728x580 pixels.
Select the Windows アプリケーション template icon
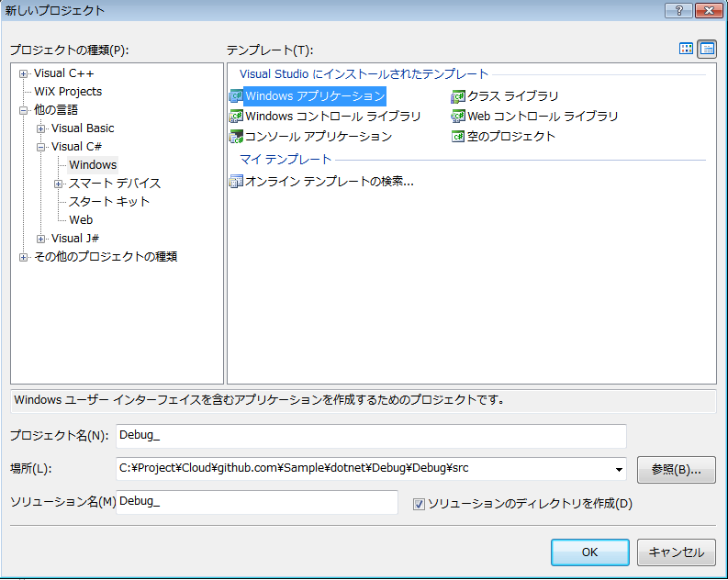236,96
